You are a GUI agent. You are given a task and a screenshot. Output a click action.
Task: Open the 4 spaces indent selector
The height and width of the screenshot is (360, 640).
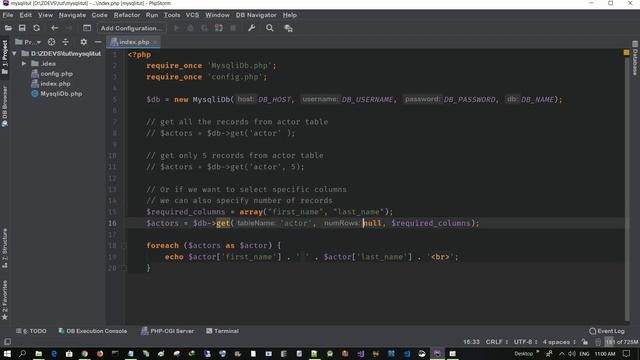click(559, 342)
